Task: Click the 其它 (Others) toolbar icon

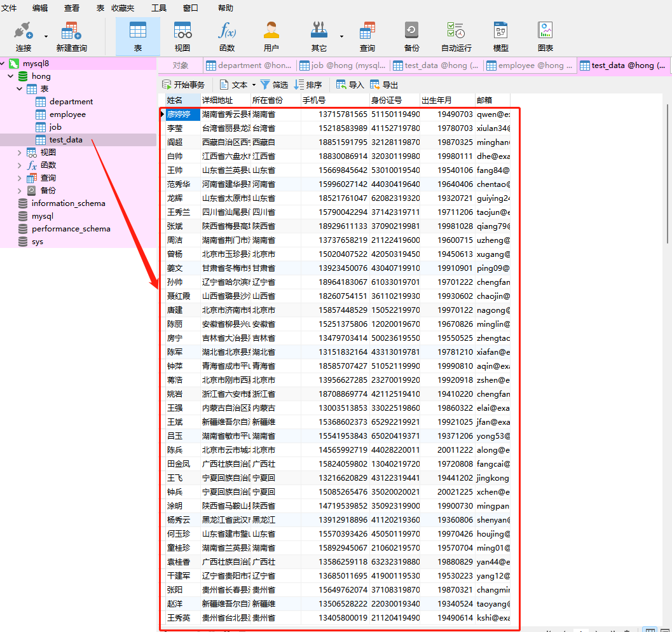Action: 319,36
